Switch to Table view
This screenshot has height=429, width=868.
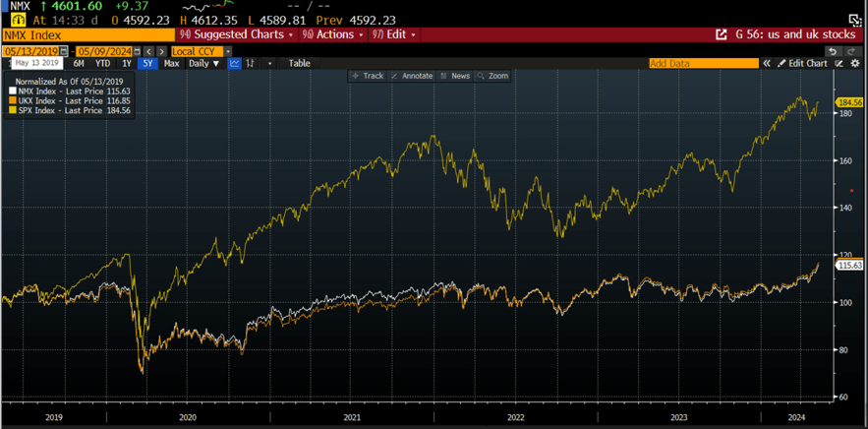(300, 63)
